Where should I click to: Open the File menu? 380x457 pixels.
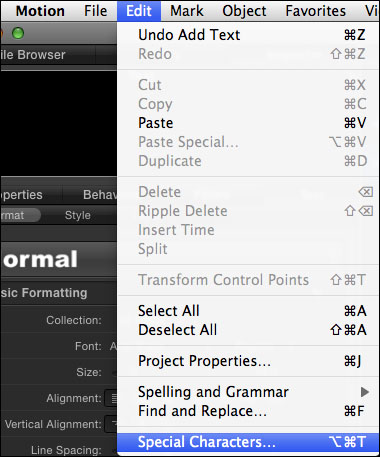point(96,11)
